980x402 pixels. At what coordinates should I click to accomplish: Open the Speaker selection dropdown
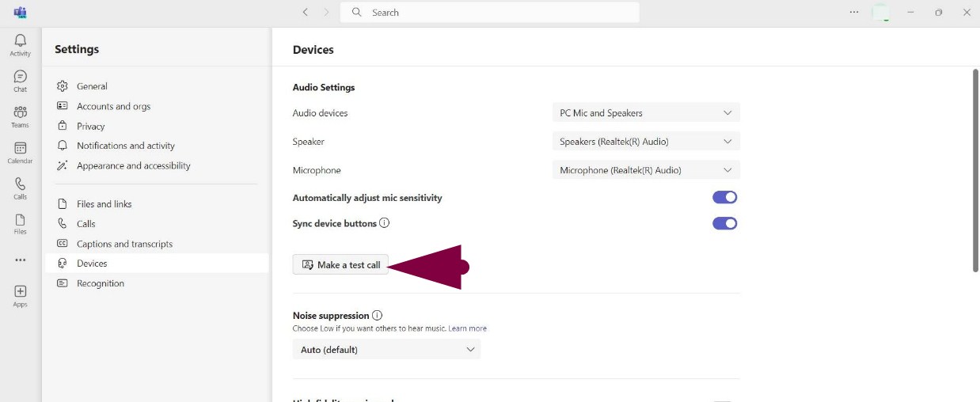pyautogui.click(x=646, y=142)
